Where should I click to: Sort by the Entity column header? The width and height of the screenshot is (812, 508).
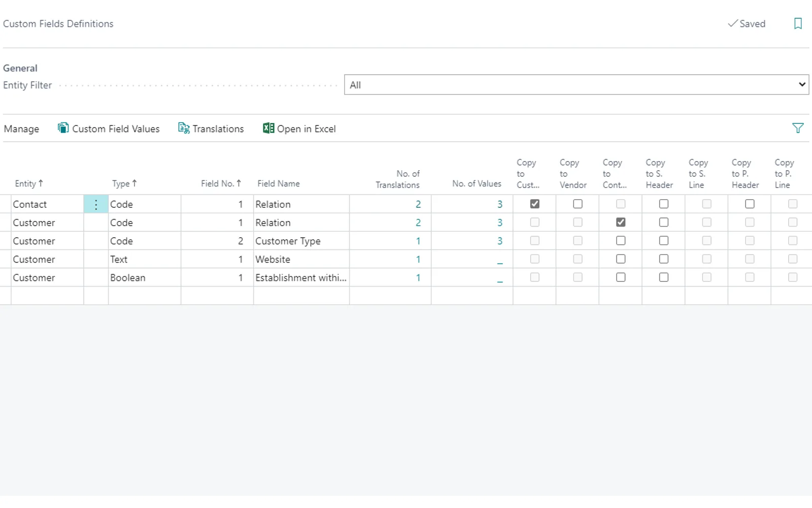click(x=29, y=183)
